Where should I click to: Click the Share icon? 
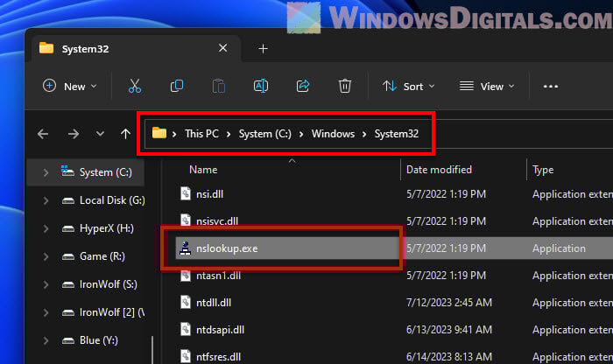pos(303,86)
